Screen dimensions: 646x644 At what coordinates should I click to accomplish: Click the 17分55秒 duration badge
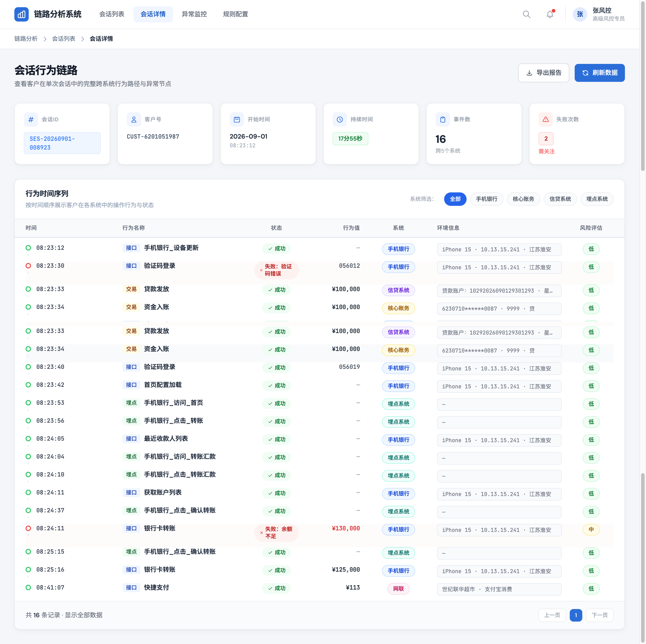pos(350,139)
